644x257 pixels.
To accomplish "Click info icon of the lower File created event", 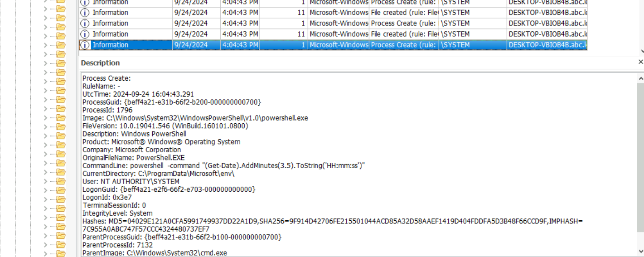I will tap(85, 34).
